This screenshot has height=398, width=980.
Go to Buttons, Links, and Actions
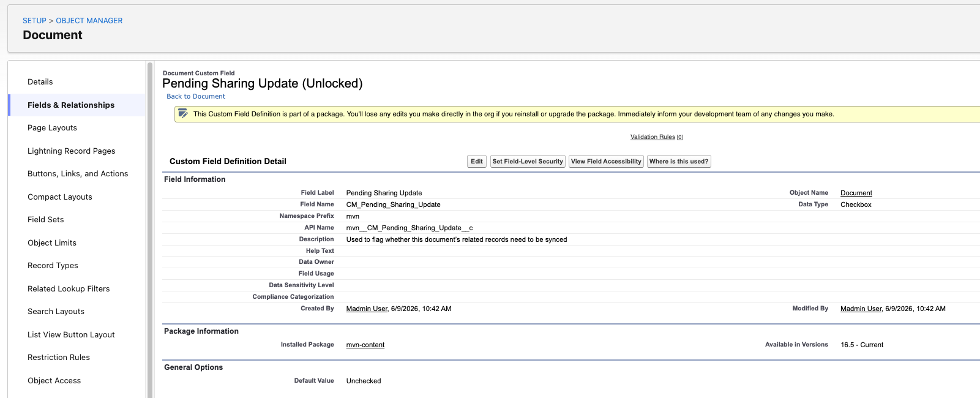click(x=78, y=174)
